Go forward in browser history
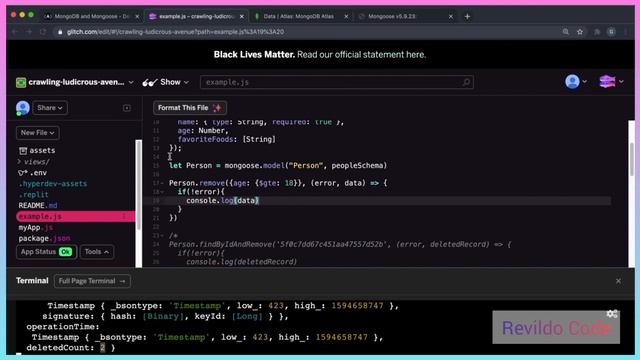Viewport: 640px width, 360px height. click(x=29, y=32)
